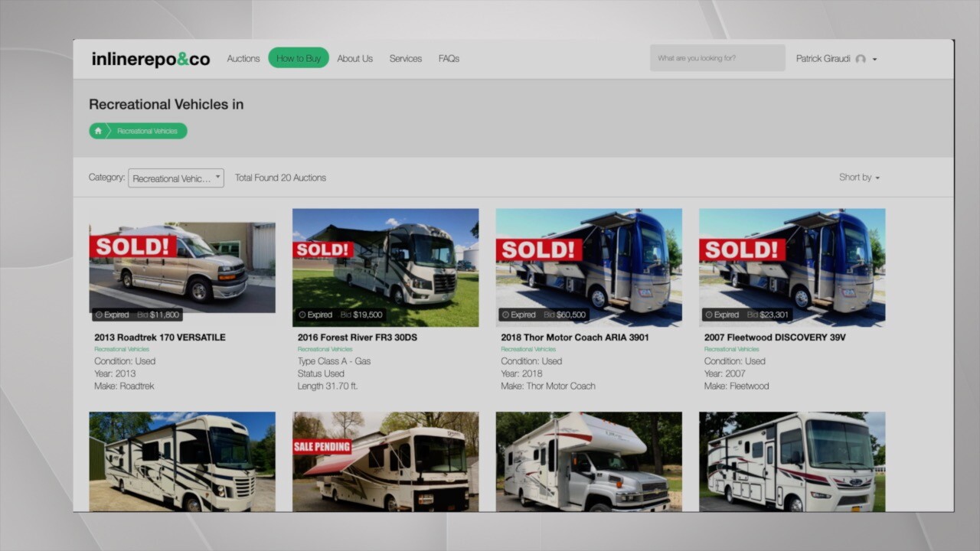Click the Recreational Vehicles tag under Fleetwood listing

(x=732, y=350)
